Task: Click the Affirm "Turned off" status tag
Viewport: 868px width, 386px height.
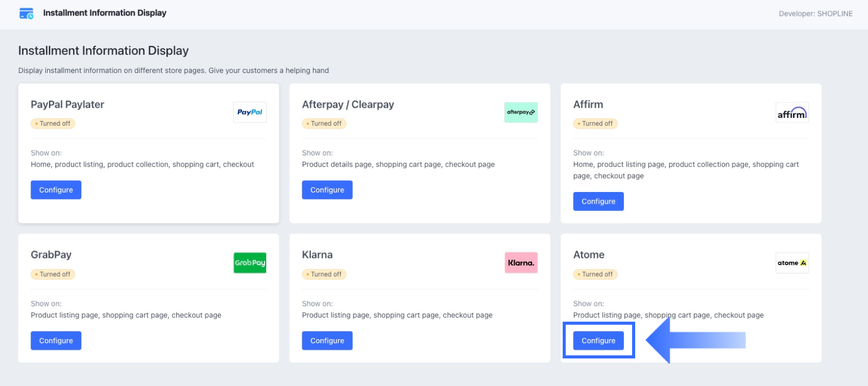Action: [x=595, y=124]
